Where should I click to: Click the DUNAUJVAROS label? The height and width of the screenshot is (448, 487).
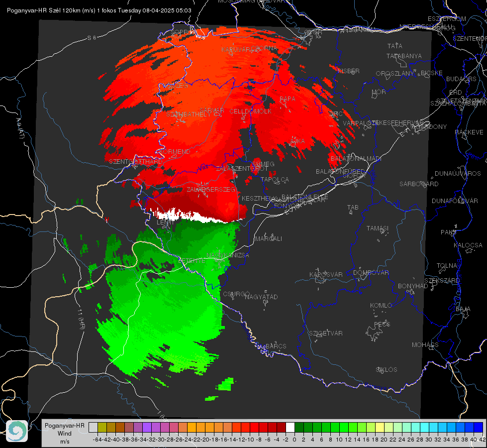[458, 174]
